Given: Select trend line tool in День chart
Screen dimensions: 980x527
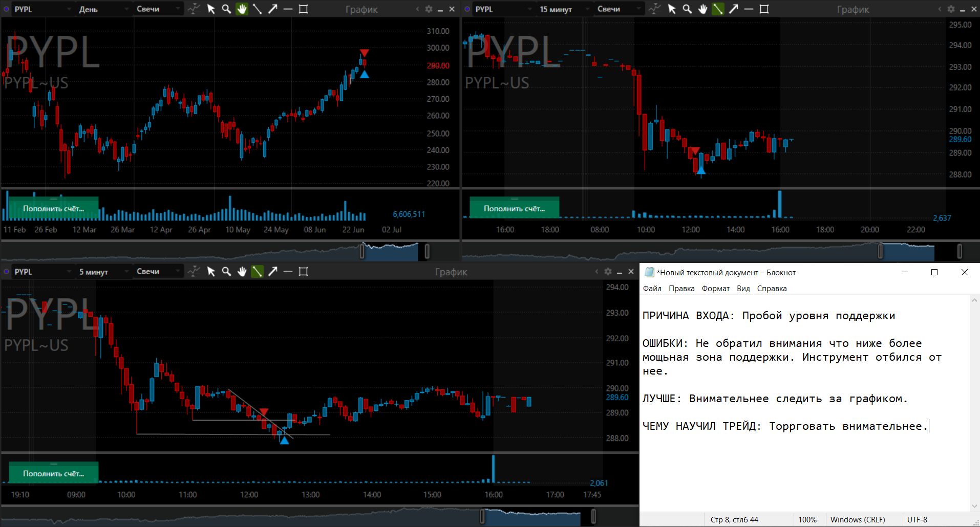Looking at the screenshot, I should click(257, 9).
